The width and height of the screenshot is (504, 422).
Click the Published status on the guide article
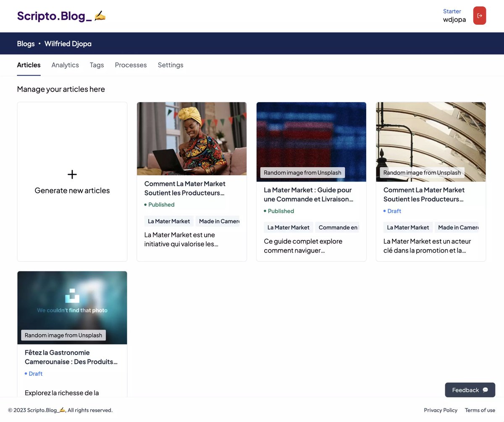(279, 211)
